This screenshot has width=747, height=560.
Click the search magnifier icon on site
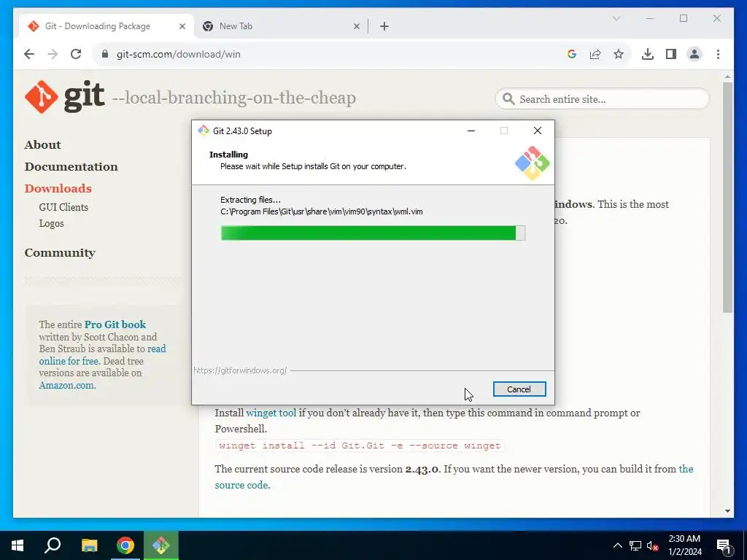point(508,98)
